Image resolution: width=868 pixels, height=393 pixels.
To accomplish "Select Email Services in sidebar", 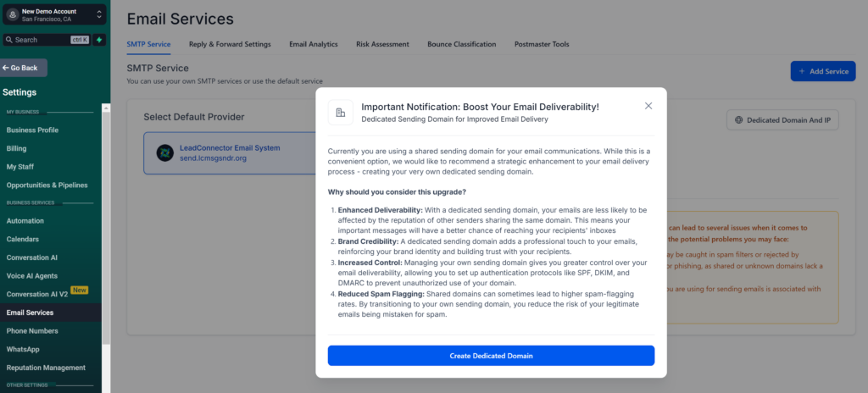I will click(x=30, y=313).
